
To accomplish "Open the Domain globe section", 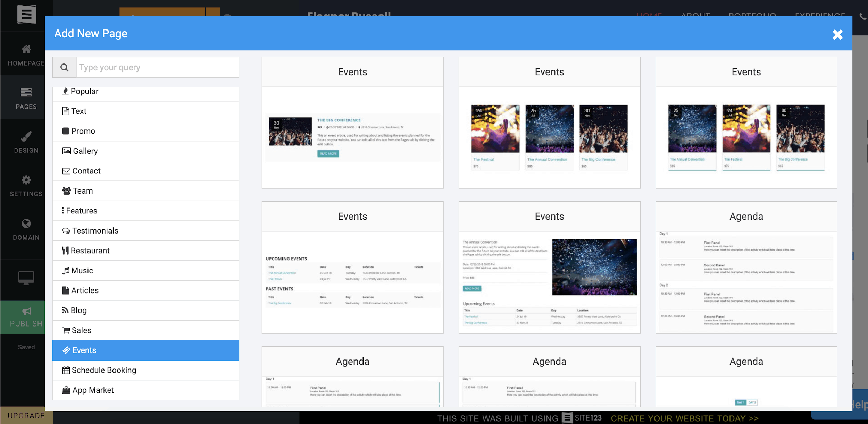I will tap(26, 229).
